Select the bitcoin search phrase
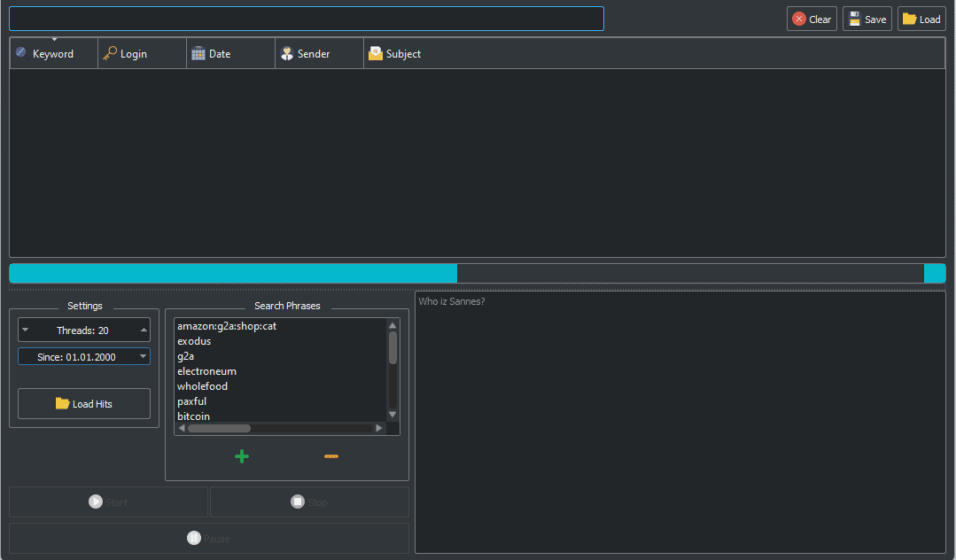The width and height of the screenshot is (956, 560). click(x=193, y=416)
